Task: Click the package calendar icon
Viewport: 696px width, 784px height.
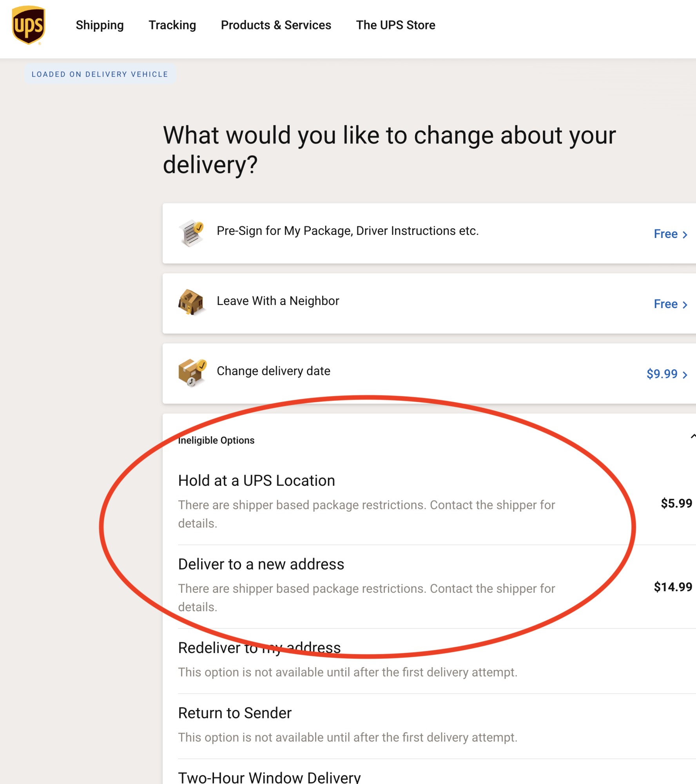Action: (192, 372)
